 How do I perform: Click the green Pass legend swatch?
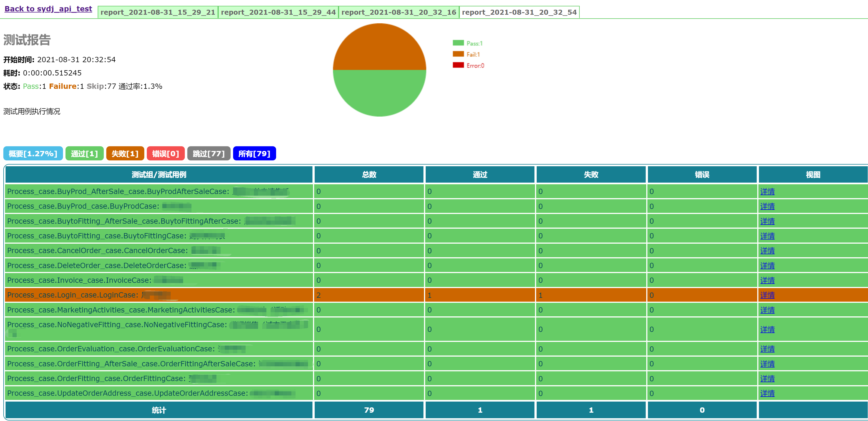pyautogui.click(x=458, y=43)
